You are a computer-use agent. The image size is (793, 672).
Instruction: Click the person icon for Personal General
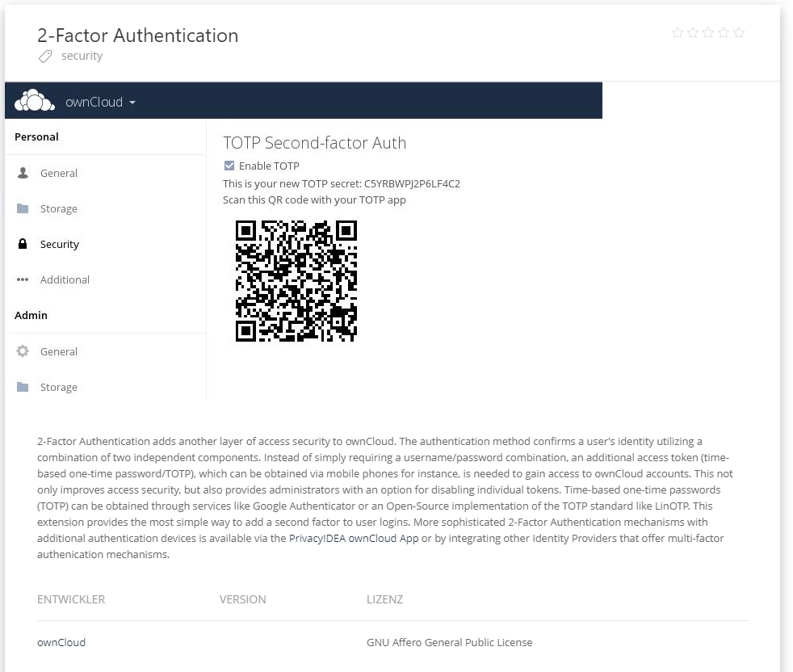23,173
